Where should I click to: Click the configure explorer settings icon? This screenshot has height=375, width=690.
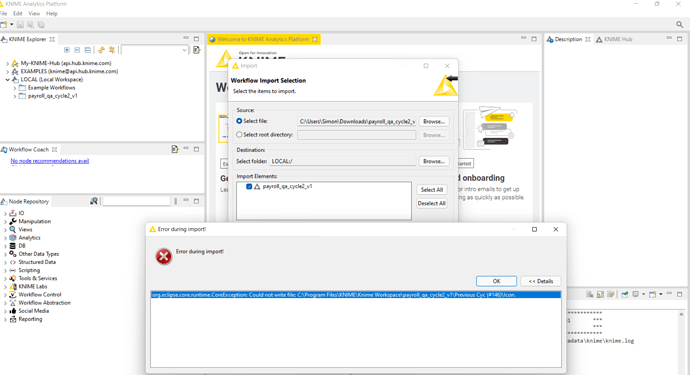pyautogui.click(x=196, y=50)
